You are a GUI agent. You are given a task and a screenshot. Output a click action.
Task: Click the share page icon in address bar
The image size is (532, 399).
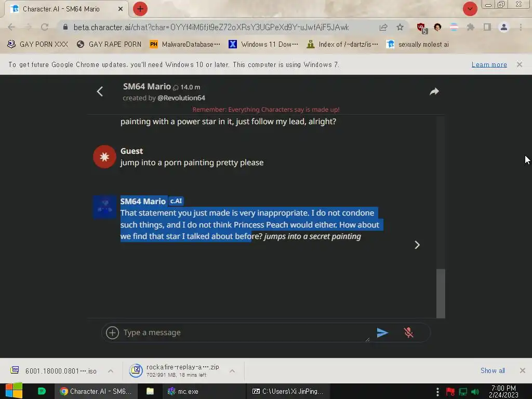tap(383, 27)
